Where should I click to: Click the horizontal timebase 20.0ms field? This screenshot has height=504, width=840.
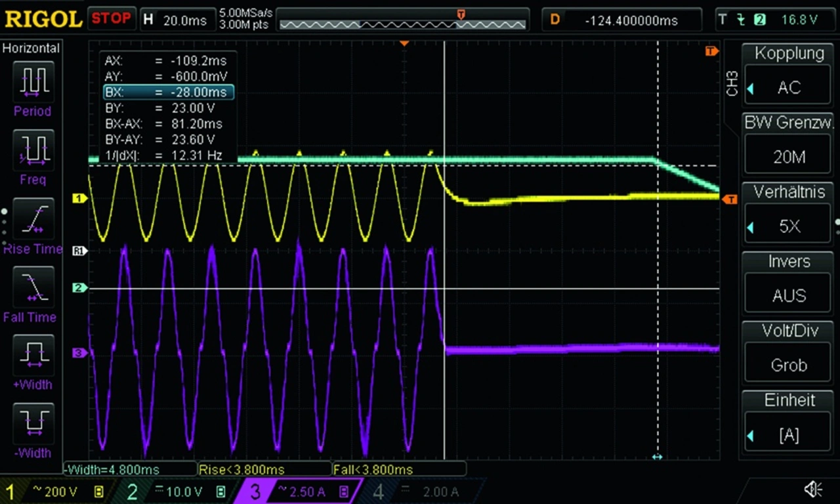[x=176, y=19]
